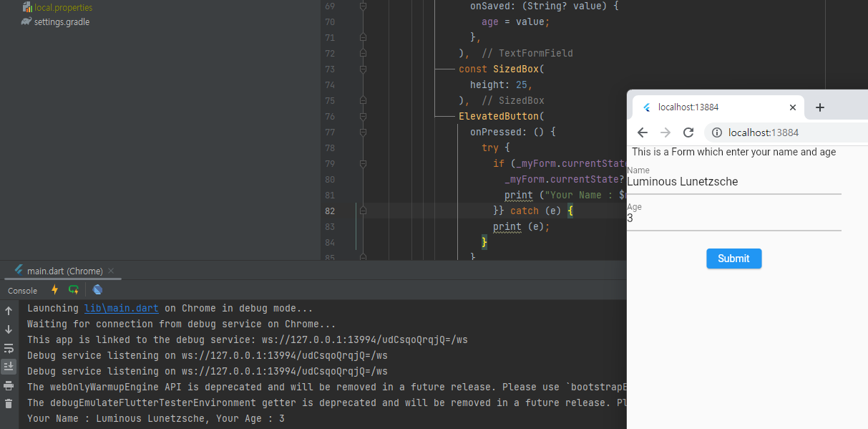Reload the localhost page in Chrome
868x429 pixels.
pyautogui.click(x=688, y=132)
